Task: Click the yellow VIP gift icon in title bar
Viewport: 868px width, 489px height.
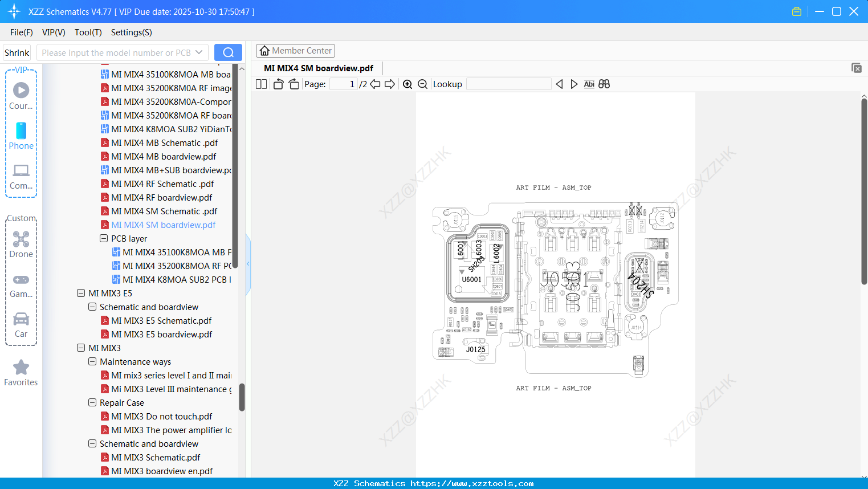Action: click(x=797, y=11)
